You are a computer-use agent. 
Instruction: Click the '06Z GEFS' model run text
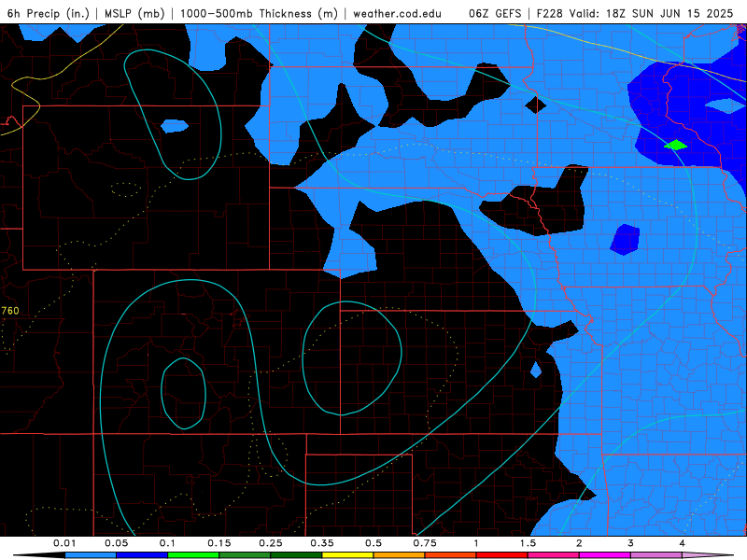tap(495, 13)
